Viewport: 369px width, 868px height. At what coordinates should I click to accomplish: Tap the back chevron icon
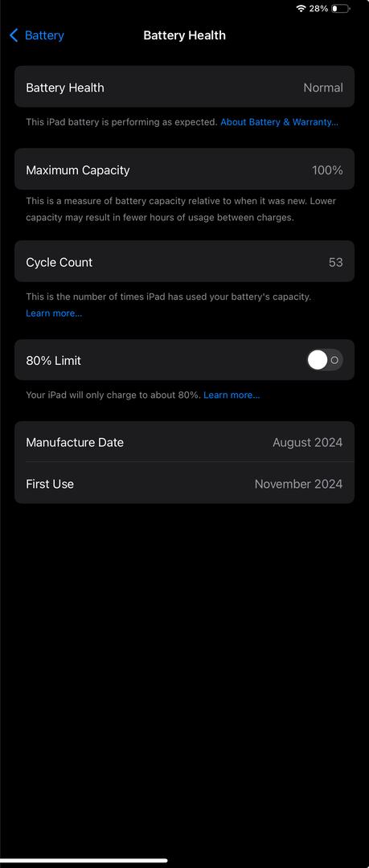click(x=14, y=35)
